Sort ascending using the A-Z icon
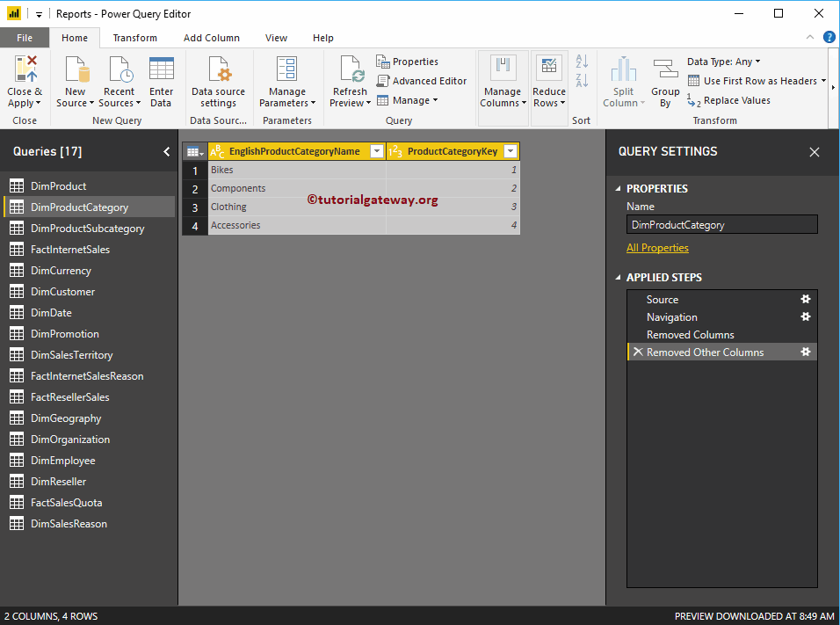 pos(582,62)
